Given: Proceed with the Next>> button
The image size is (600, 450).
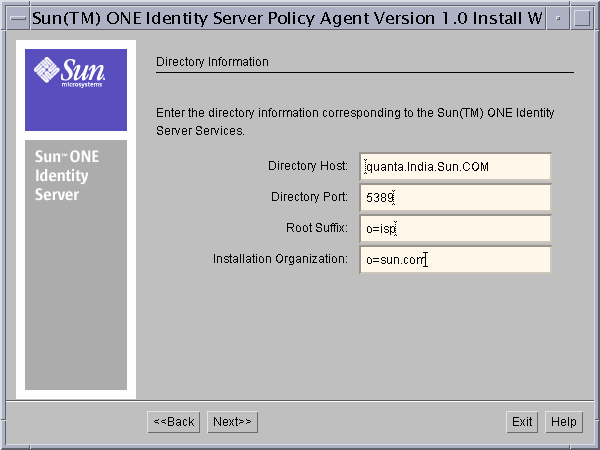Looking at the screenshot, I should click(x=232, y=422).
